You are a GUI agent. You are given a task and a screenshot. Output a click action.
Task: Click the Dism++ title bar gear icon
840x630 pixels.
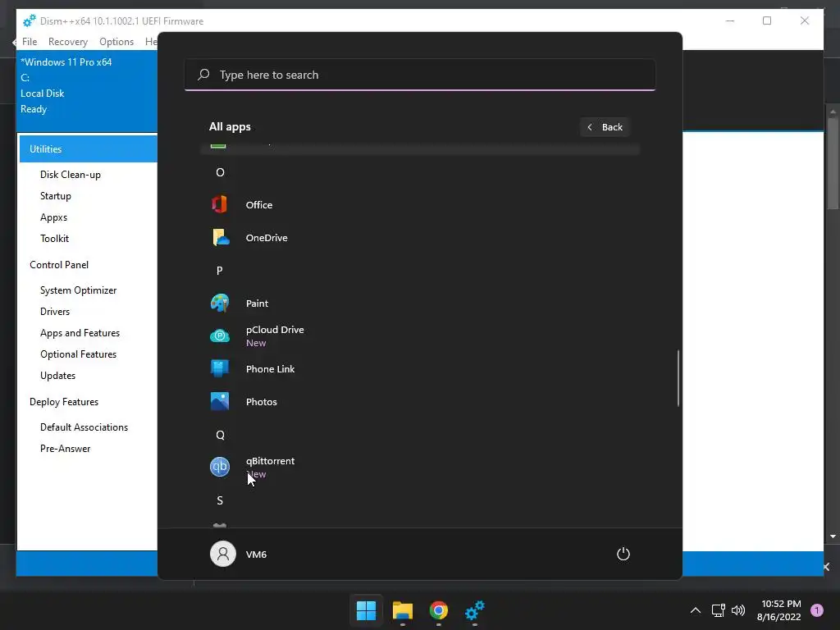[x=29, y=21]
